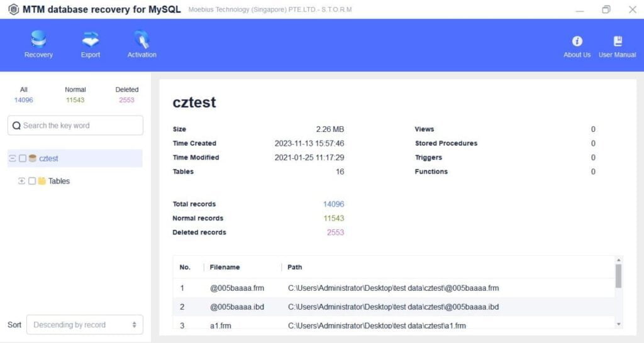644x343 pixels.
Task: Click the Tables folder icon
Action: (x=42, y=181)
